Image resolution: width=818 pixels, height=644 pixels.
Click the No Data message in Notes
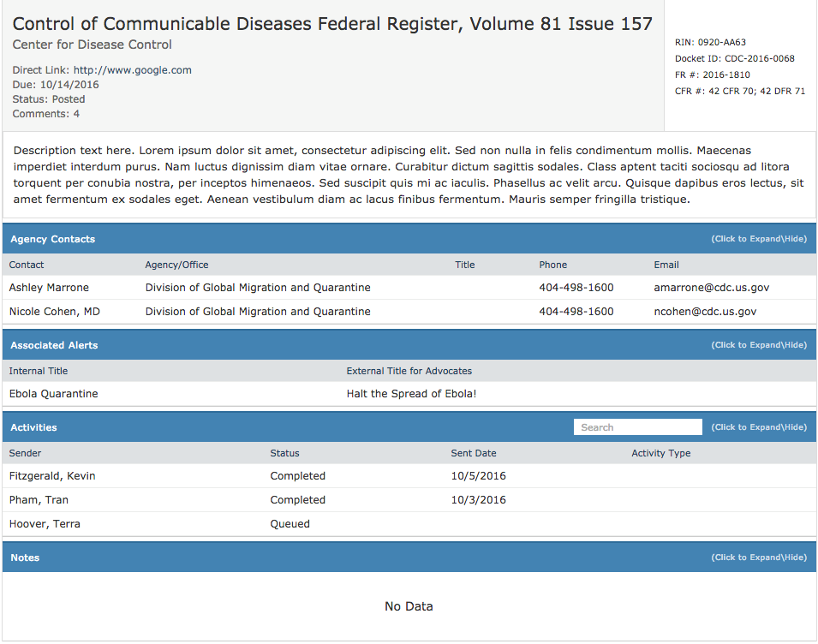click(409, 606)
